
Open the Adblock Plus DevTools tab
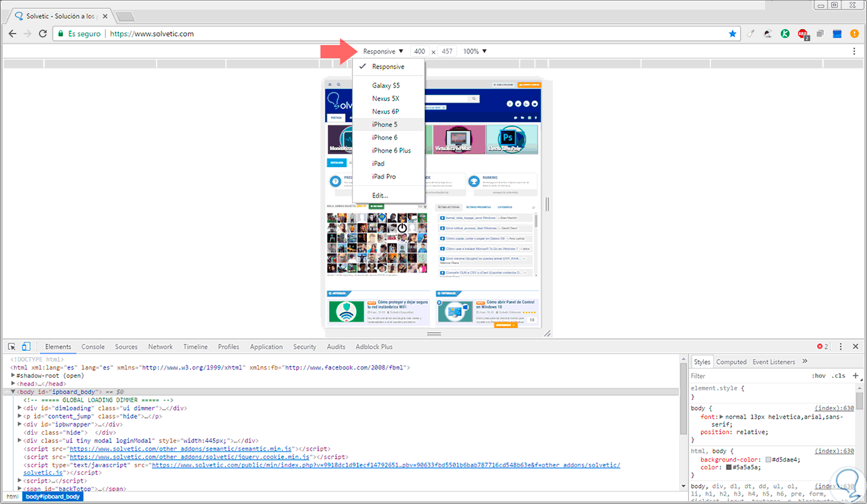[374, 347]
